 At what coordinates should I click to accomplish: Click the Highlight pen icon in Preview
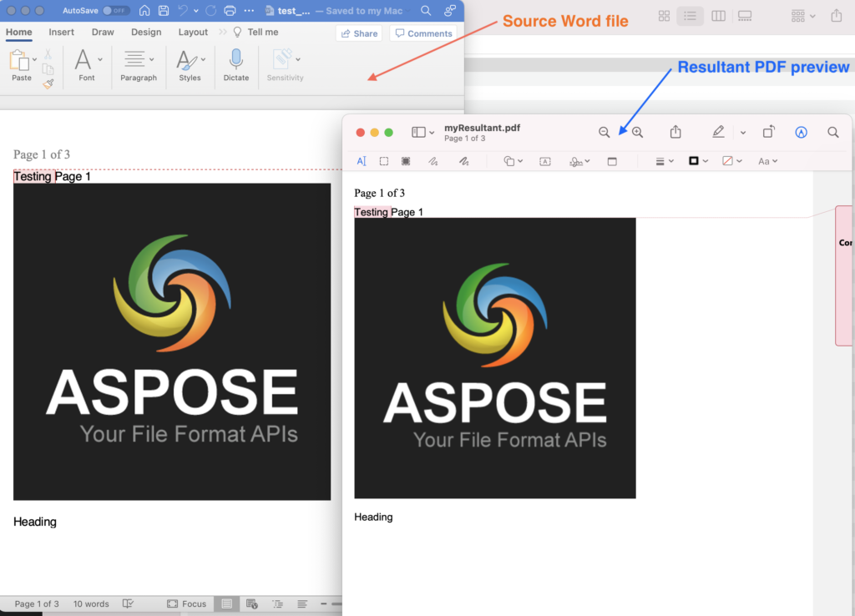click(x=718, y=132)
